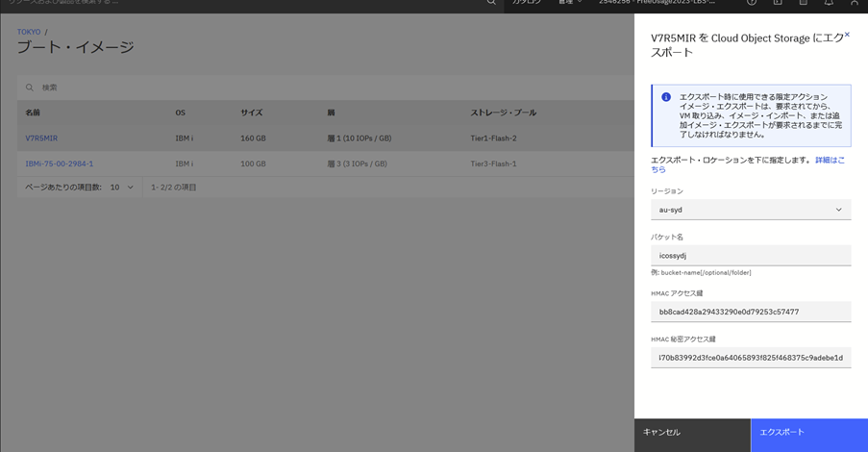Click the 名前 column header
This screenshot has width=868, height=452.
[33, 113]
